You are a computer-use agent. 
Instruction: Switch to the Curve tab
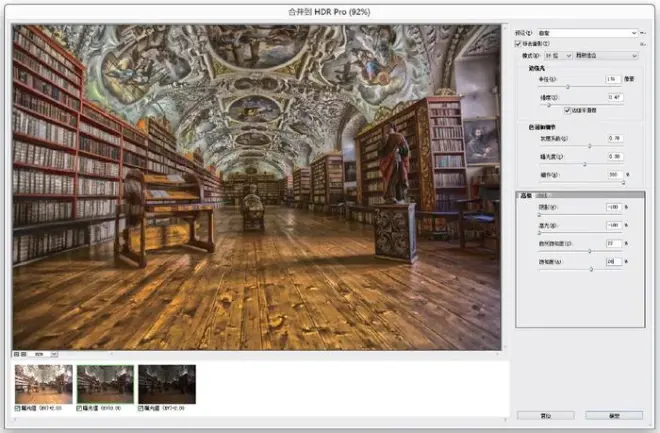tap(542, 196)
